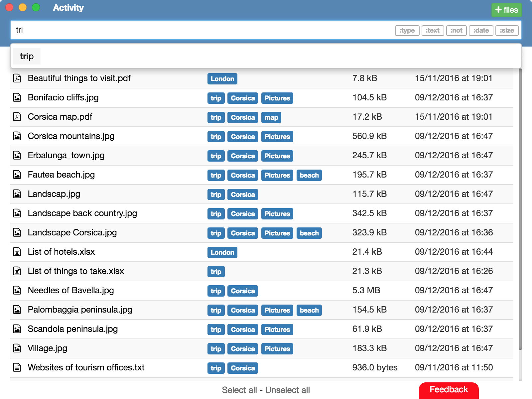Toggle the beach tag on Fautea beach.jpg
This screenshot has width=532, height=399.
coord(309,175)
